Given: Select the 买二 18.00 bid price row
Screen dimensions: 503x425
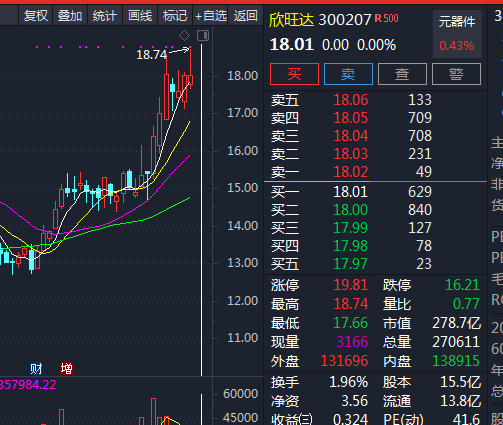Looking at the screenshot, I should pyautogui.click(x=375, y=210).
